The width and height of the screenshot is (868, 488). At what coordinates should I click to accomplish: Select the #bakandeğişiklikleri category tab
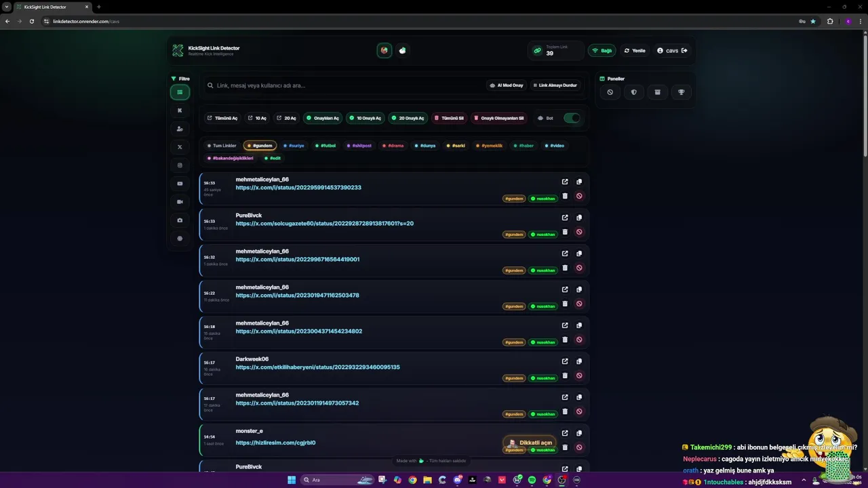231,158
